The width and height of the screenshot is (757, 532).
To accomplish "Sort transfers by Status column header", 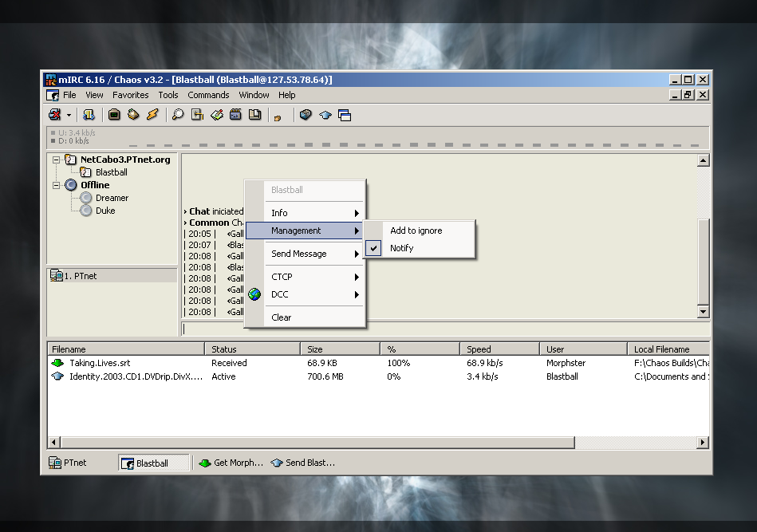I will [253, 349].
